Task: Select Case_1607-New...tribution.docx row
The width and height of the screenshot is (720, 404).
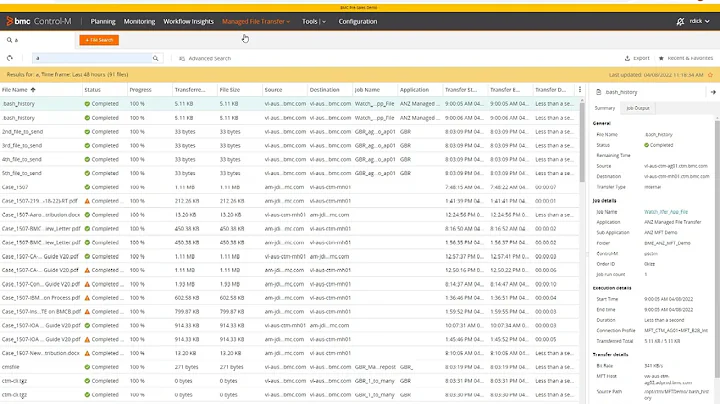Action: pyautogui.click(x=289, y=353)
